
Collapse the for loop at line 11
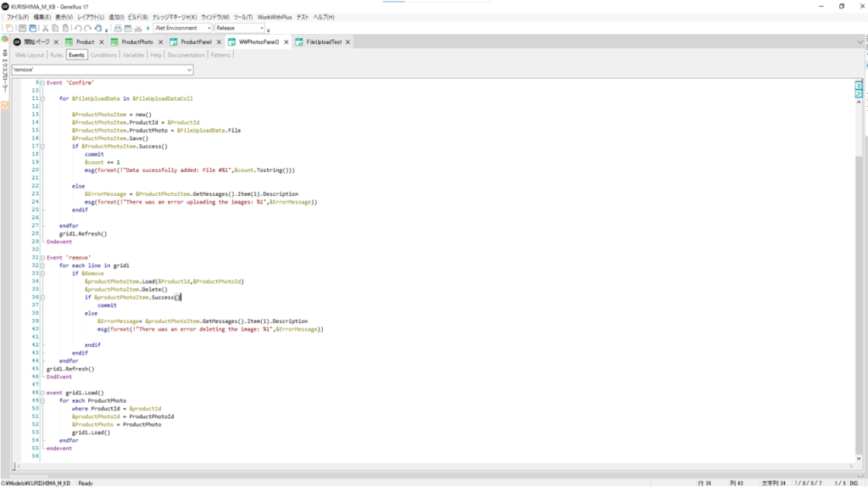[x=42, y=98]
